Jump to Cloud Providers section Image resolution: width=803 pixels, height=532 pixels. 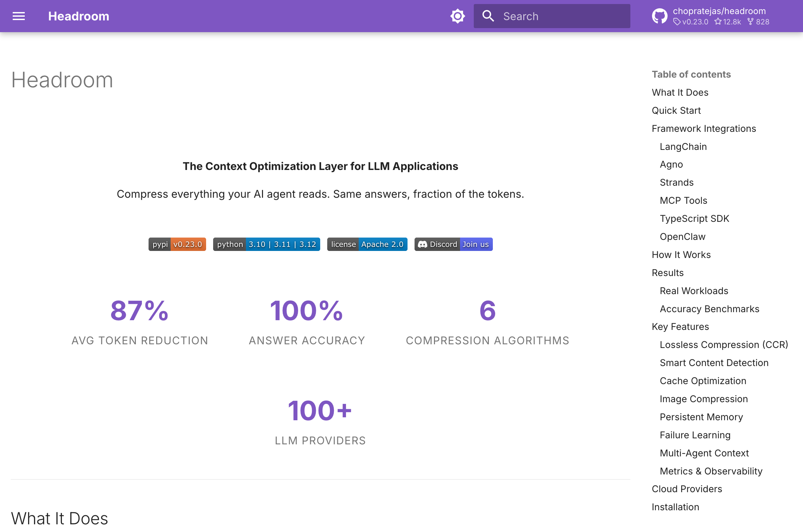point(687,489)
